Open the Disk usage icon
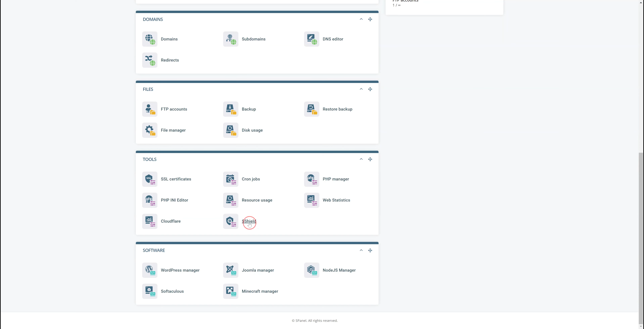This screenshot has width=644, height=329. [x=231, y=130]
